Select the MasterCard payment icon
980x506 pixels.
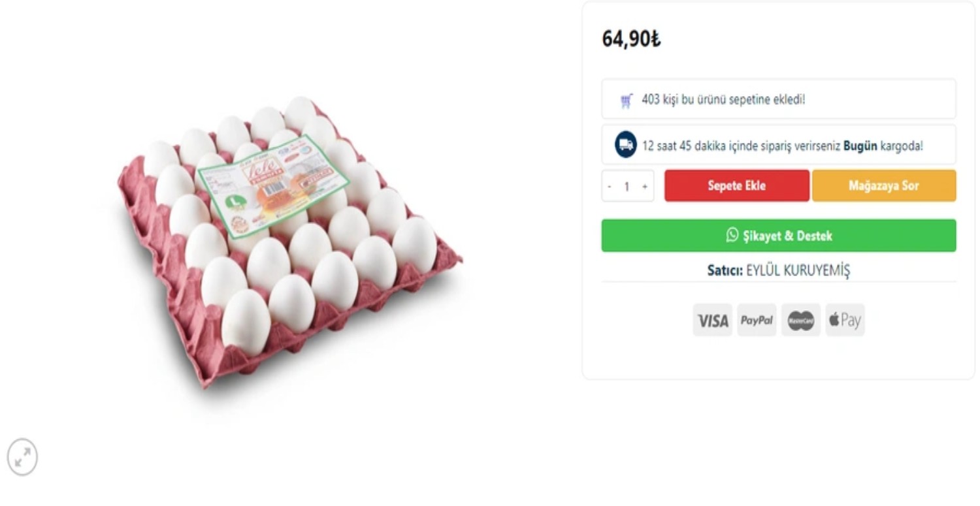(x=800, y=320)
